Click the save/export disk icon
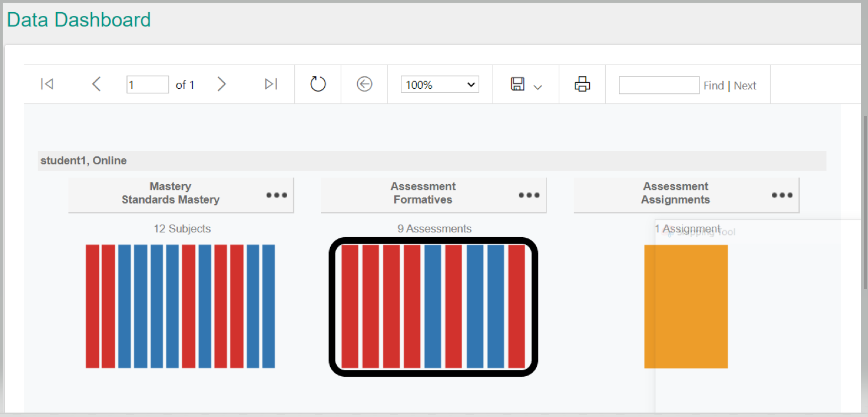This screenshot has width=868, height=417. 517,84
